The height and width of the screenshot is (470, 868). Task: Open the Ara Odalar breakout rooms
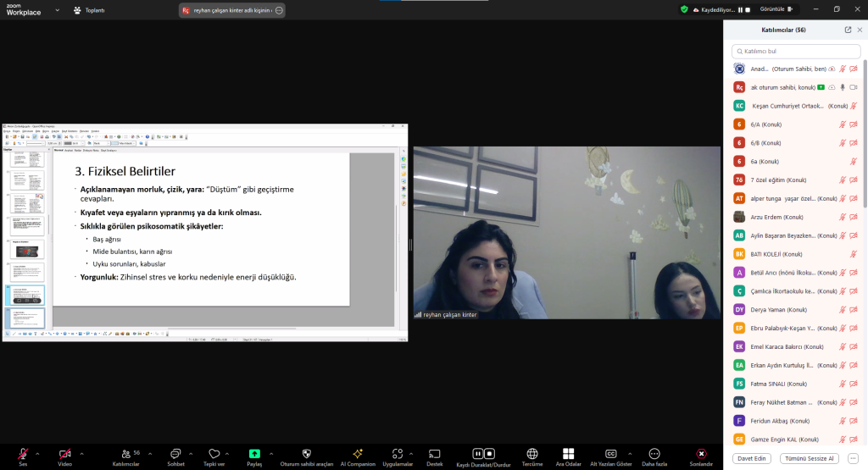point(568,453)
